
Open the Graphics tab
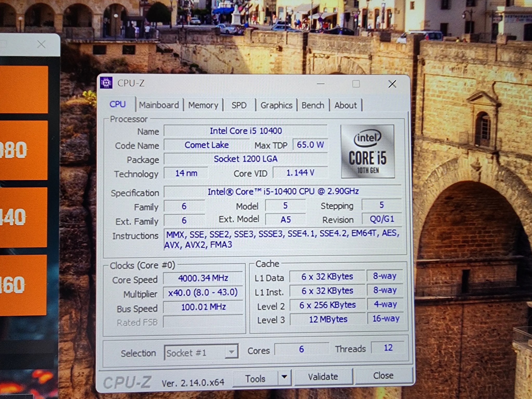276,105
